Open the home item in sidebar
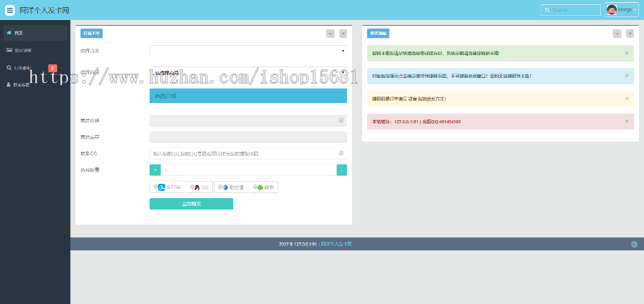This screenshot has width=644, height=304. 35,33
